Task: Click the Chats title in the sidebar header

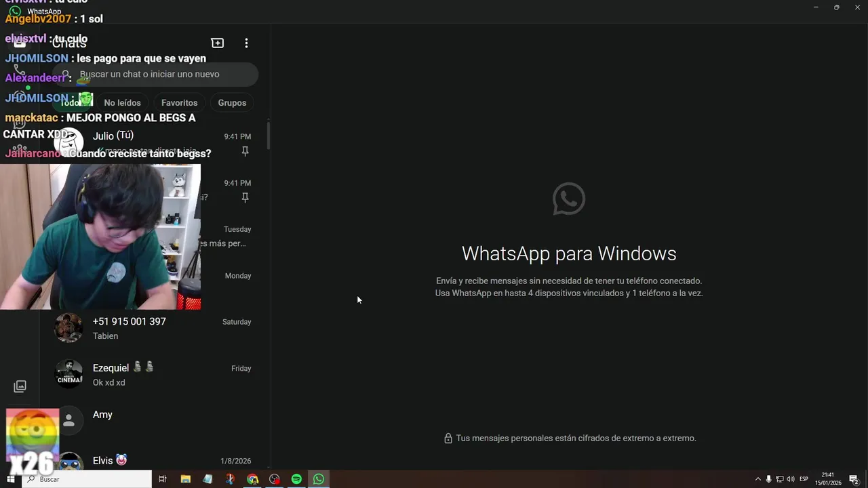Action: click(69, 43)
